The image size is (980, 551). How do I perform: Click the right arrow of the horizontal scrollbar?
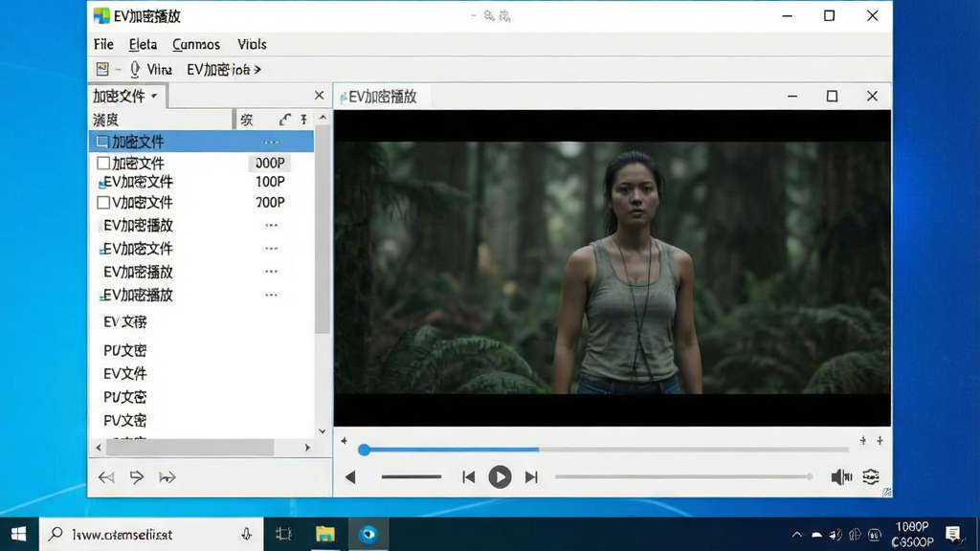(307, 448)
